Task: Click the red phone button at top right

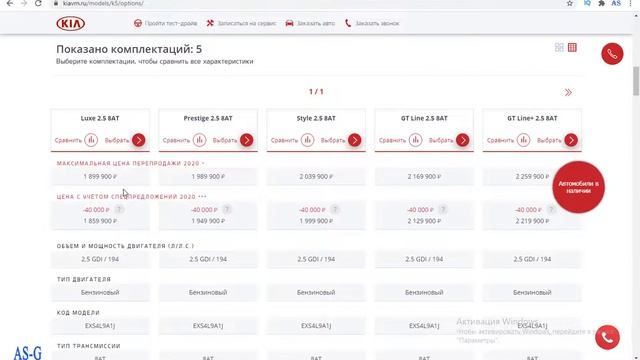Action: [x=612, y=54]
